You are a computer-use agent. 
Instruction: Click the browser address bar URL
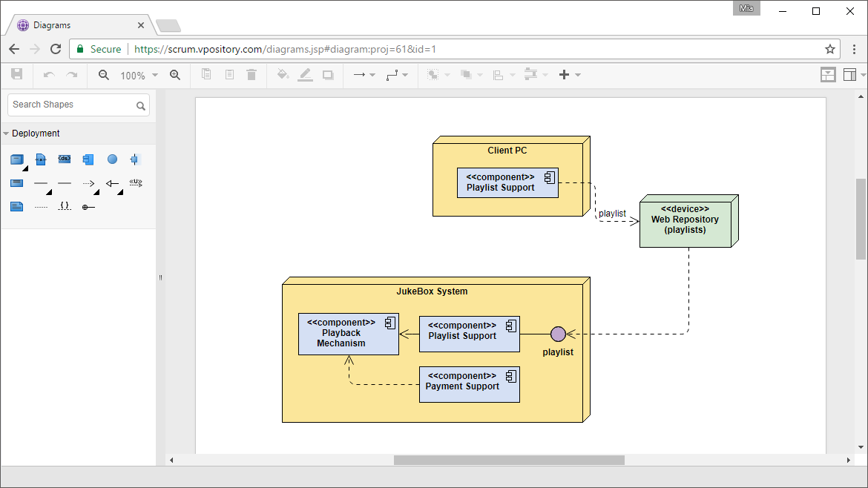coord(285,49)
